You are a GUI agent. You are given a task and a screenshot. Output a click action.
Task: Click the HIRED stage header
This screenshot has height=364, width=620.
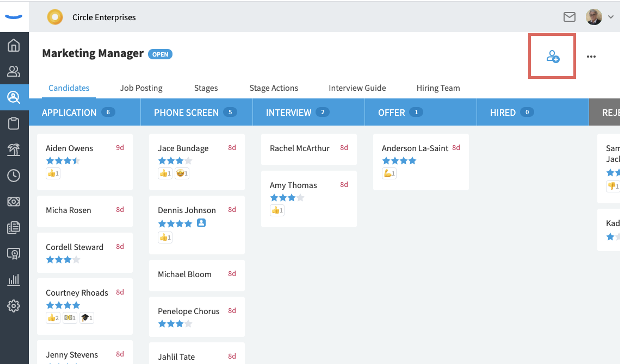(533, 112)
